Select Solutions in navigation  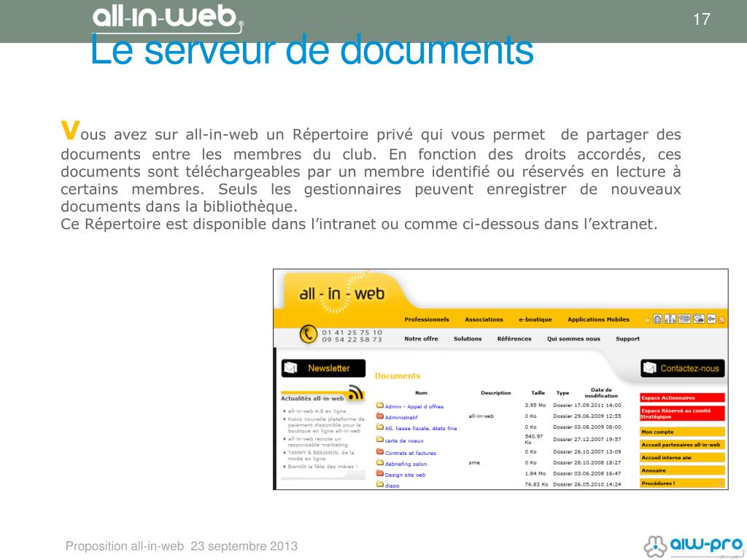(468, 338)
